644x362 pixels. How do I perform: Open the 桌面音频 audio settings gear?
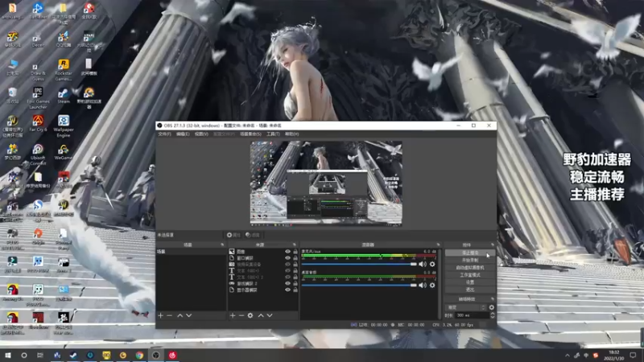click(x=432, y=286)
